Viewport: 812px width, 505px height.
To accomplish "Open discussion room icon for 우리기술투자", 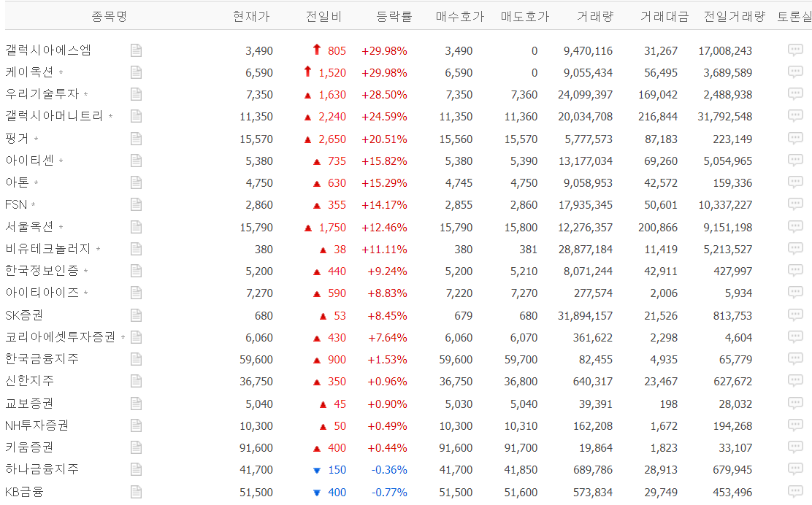I will click(795, 93).
